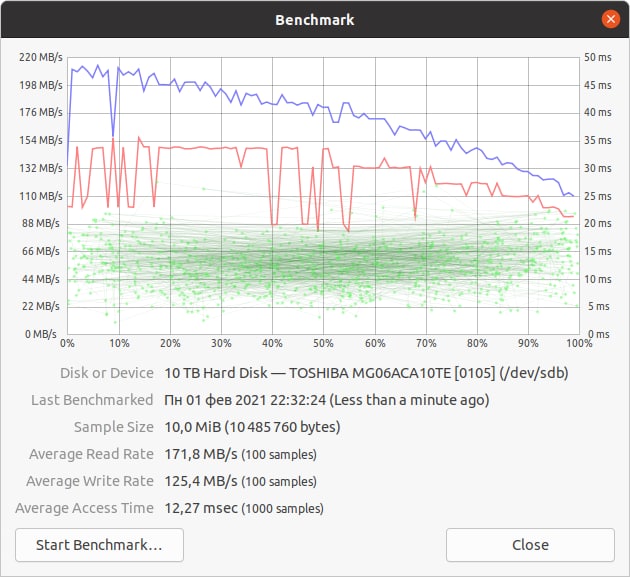Click the '20%' x-axis label
The width and height of the screenshot is (630, 577).
coord(170,344)
